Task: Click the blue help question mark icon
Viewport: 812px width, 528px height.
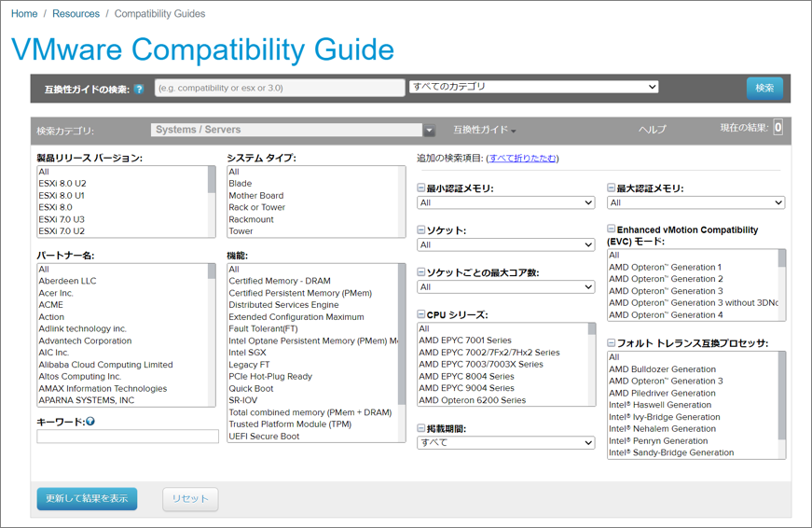Action: [x=138, y=90]
